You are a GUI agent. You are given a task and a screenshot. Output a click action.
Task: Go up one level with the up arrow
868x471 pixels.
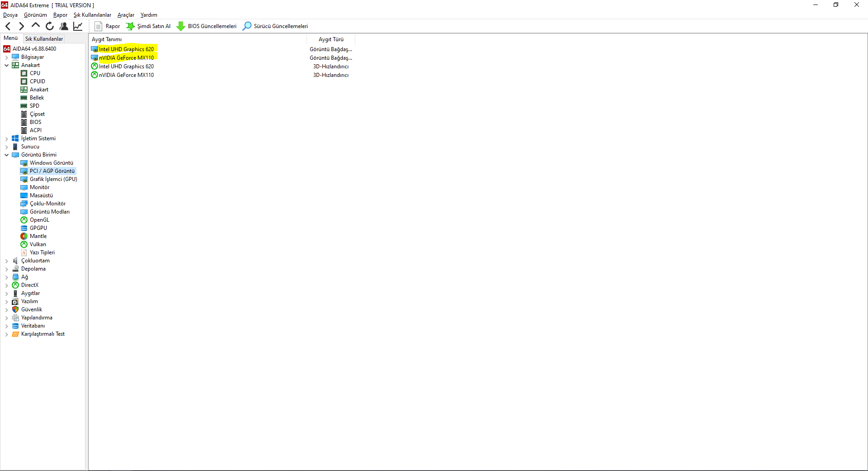click(35, 26)
